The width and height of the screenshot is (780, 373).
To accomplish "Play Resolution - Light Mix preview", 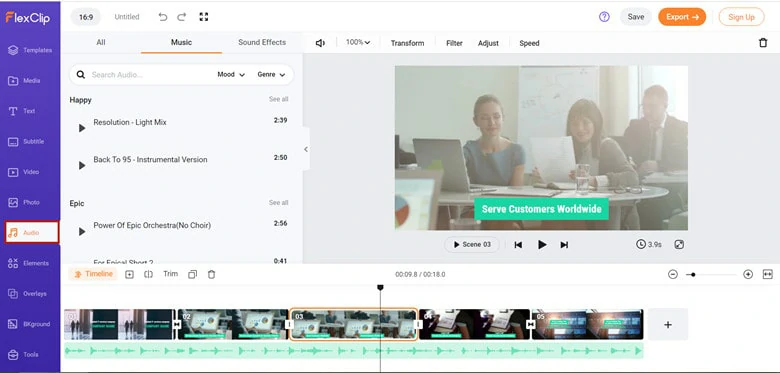I will [82, 128].
